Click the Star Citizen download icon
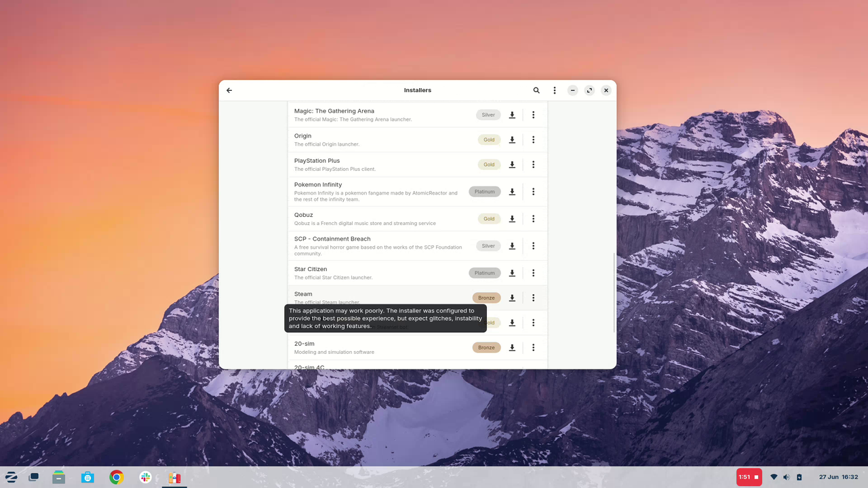868x488 pixels. [512, 273]
